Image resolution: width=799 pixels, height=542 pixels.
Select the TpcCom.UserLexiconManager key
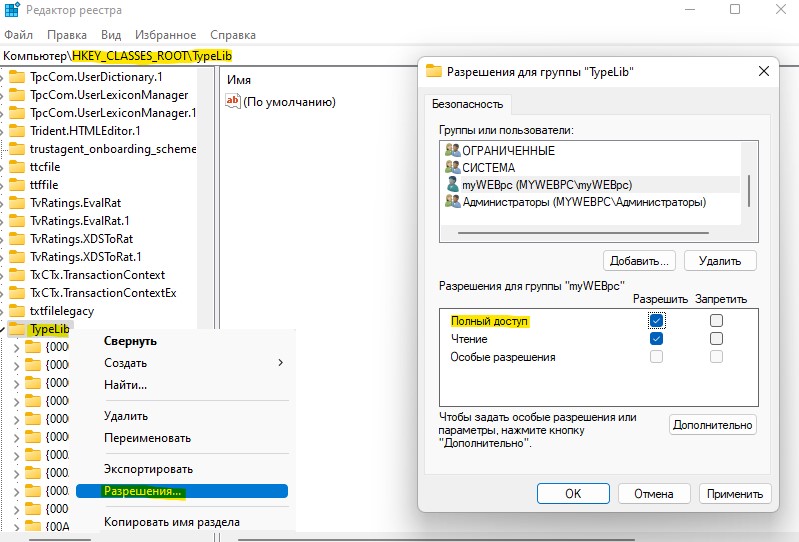click(x=109, y=95)
